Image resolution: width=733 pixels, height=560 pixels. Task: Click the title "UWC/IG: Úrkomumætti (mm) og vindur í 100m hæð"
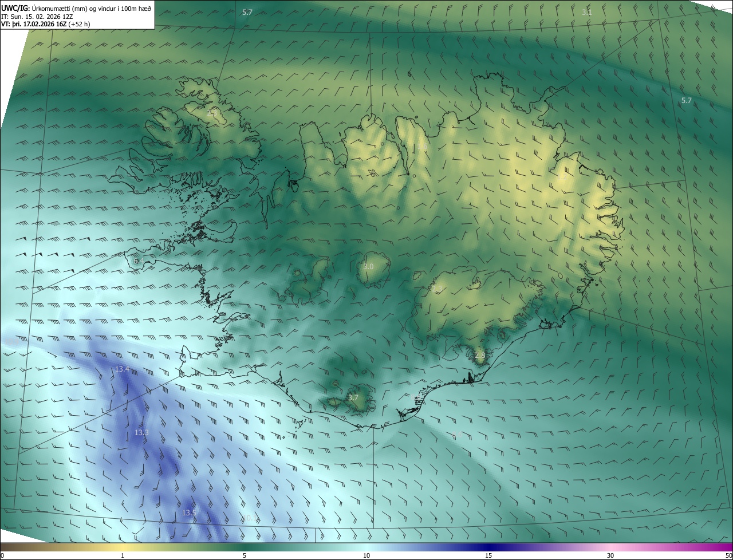click(x=76, y=7)
